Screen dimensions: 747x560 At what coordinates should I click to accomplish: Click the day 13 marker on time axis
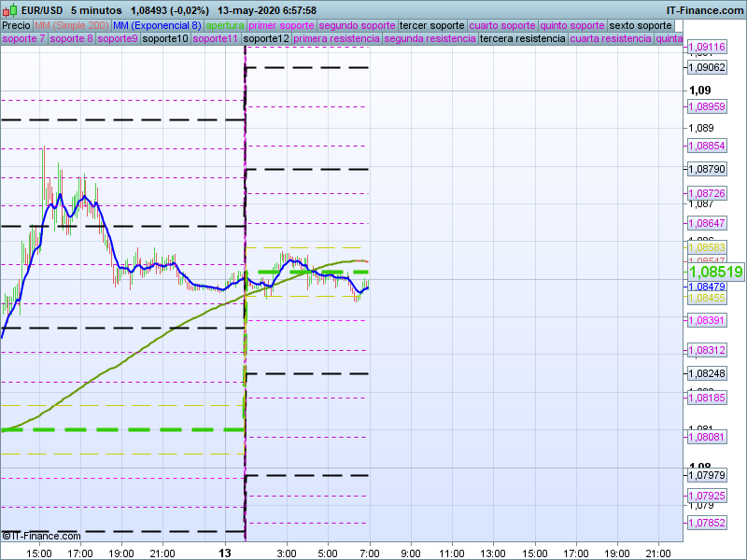point(224,553)
